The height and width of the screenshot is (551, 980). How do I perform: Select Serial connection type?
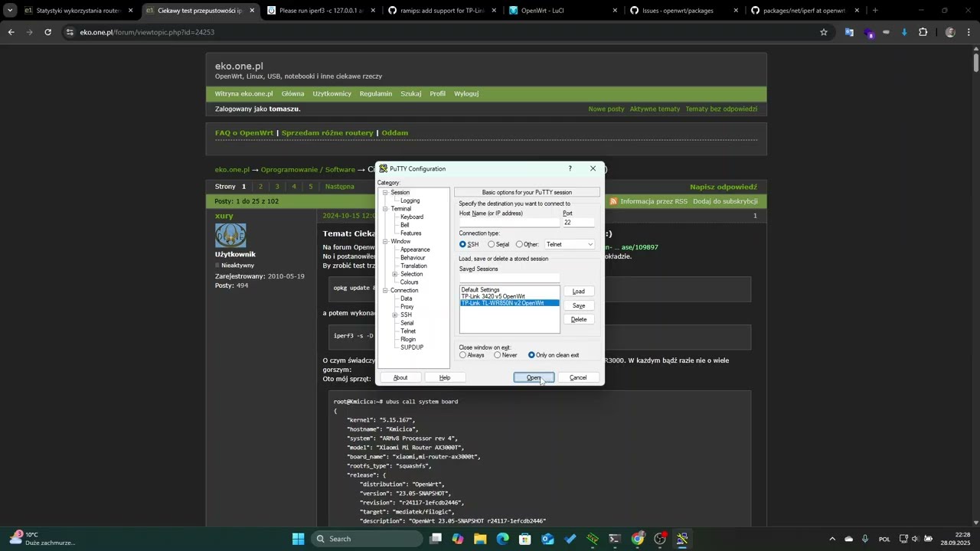(492, 244)
